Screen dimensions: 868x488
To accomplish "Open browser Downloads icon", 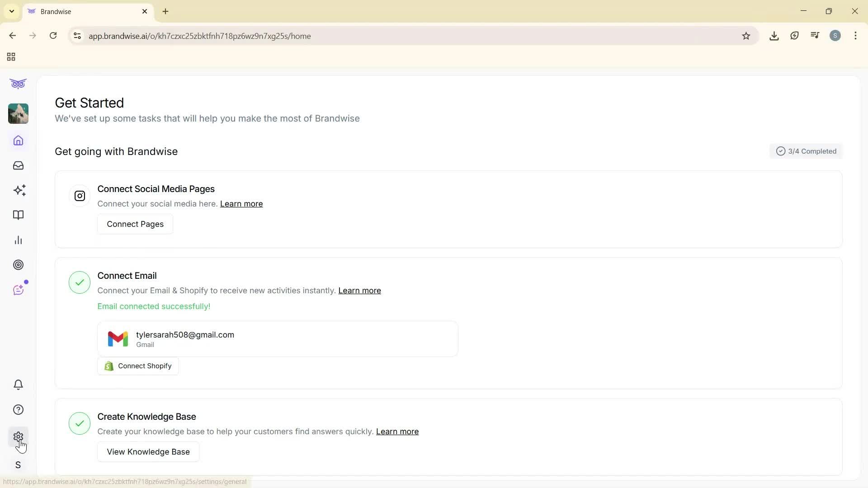I will [x=774, y=36].
